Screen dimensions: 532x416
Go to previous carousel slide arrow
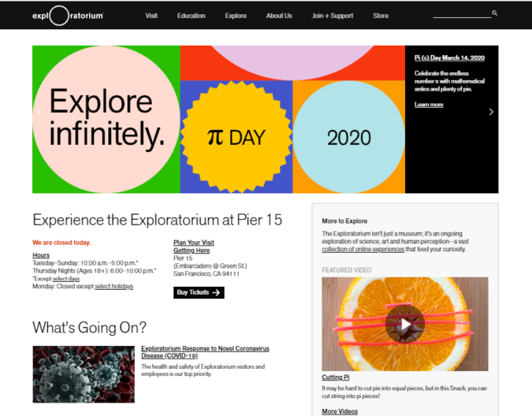pyautogui.click(x=39, y=112)
